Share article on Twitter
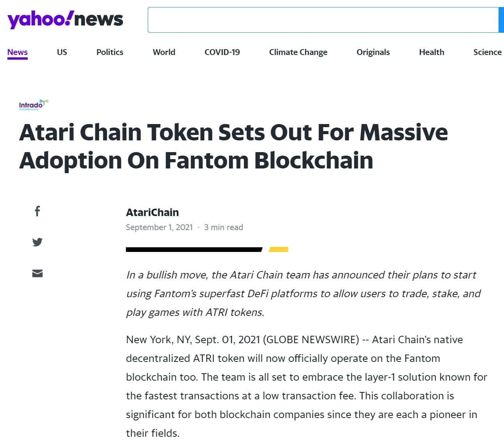504x445 pixels. click(37, 242)
